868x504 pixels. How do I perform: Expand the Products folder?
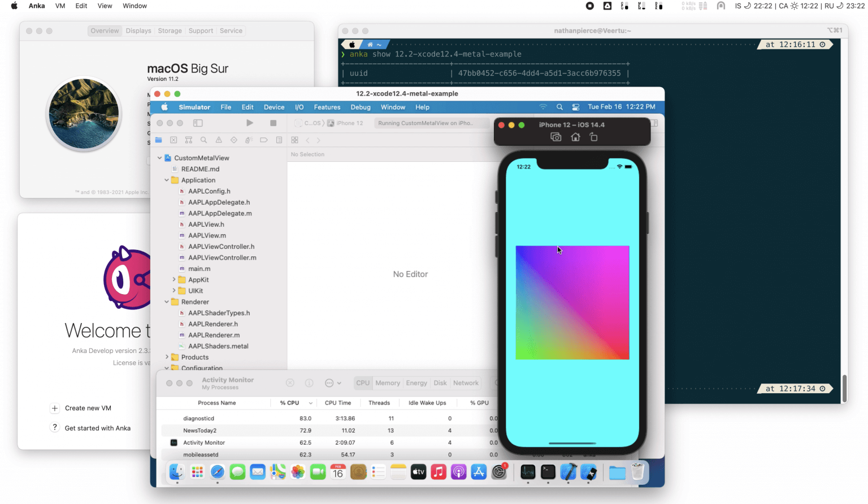coord(167,357)
